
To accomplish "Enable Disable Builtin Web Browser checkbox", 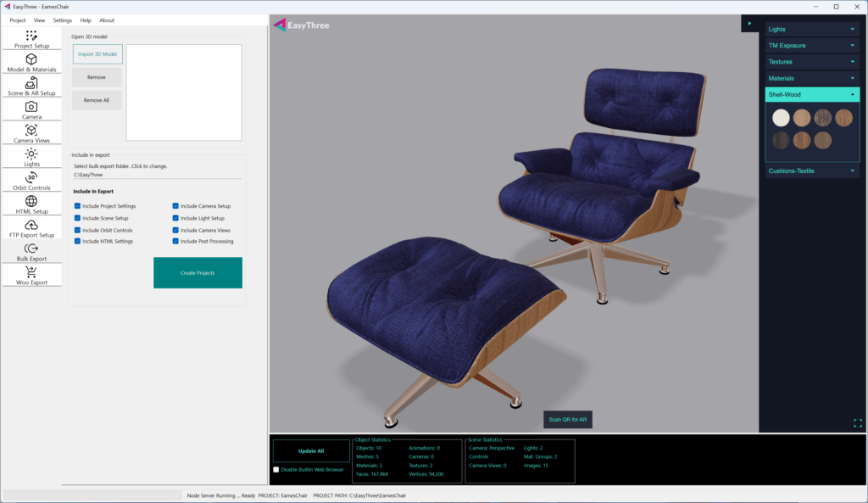I will (275, 469).
